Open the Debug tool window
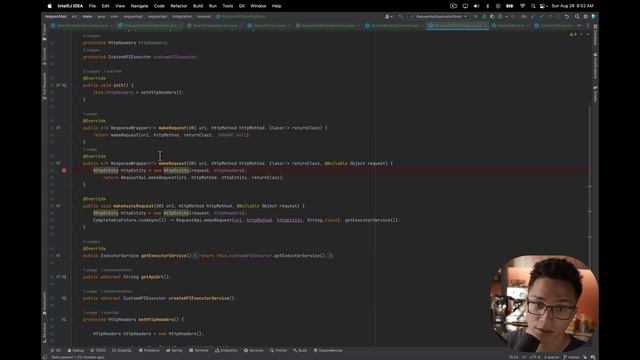640x360 pixels. tap(76, 351)
